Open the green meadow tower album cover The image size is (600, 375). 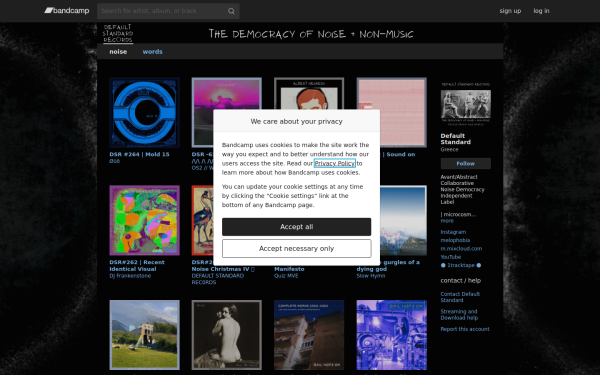click(x=144, y=335)
